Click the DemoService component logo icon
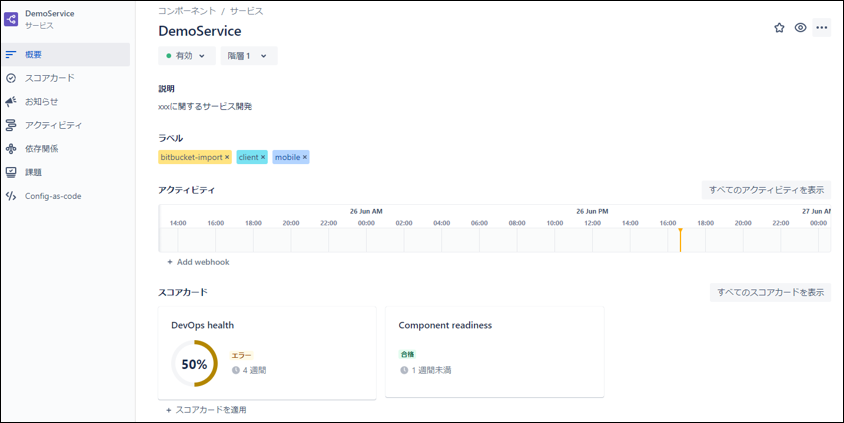 click(11, 19)
